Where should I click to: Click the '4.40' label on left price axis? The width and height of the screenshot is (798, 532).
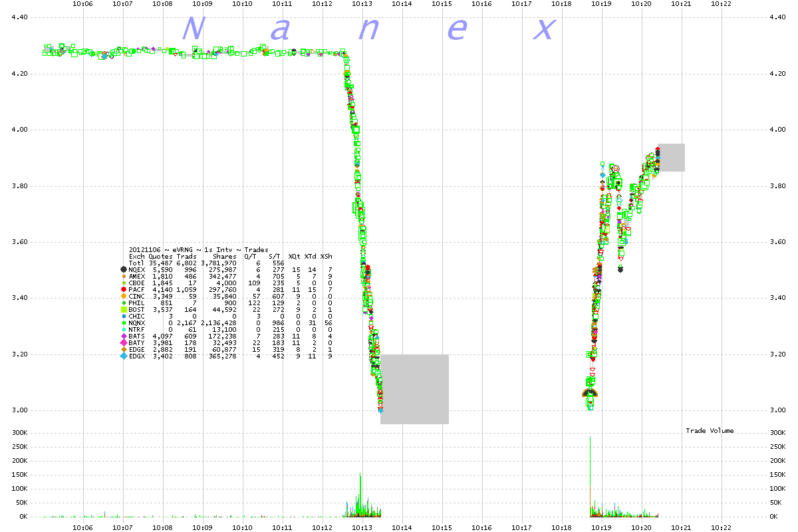point(19,17)
